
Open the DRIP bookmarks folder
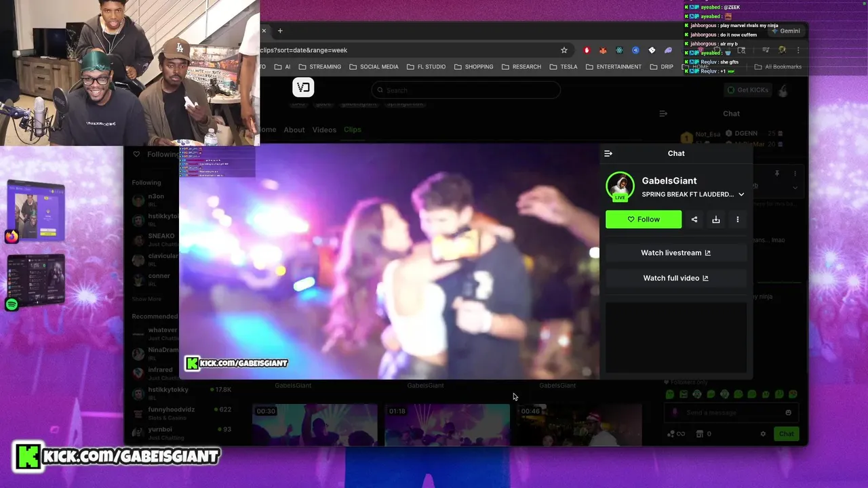661,67
